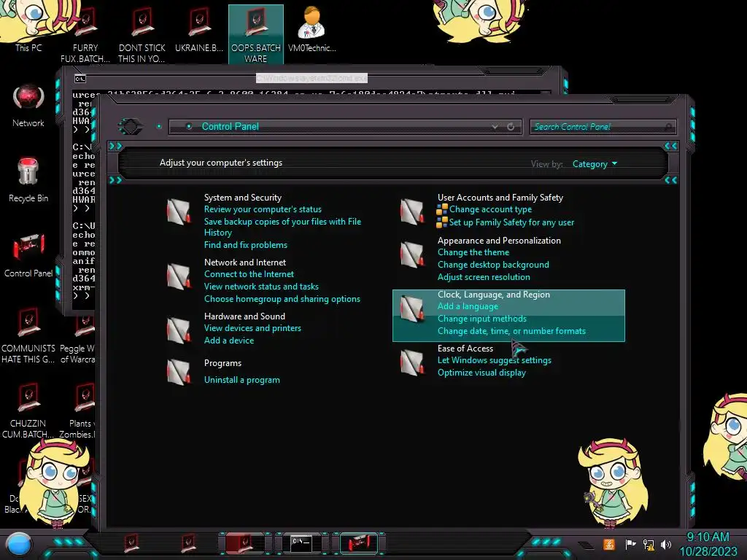The image size is (747, 560).
Task: Select the FURRY FUX.BATCH desktop icon
Action: pos(85,36)
